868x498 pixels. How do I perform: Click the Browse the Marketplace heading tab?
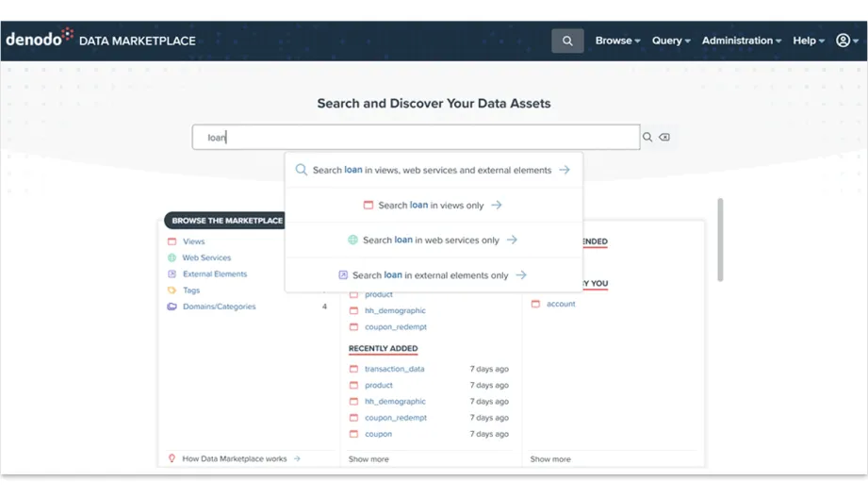[224, 221]
